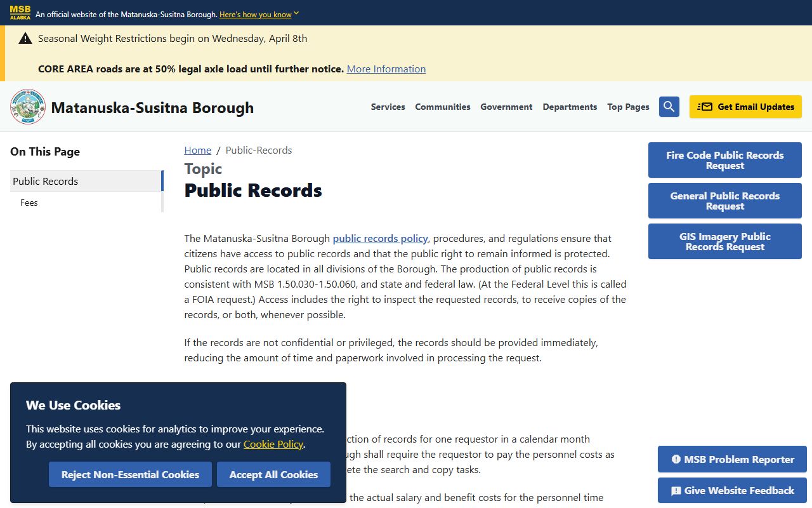
Task: Go to Home via breadcrumb
Action: pyautogui.click(x=197, y=150)
